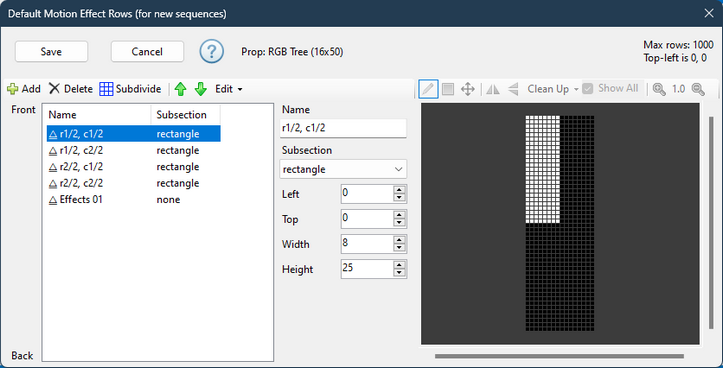Zoom in with magnifier plus icon

[659, 89]
